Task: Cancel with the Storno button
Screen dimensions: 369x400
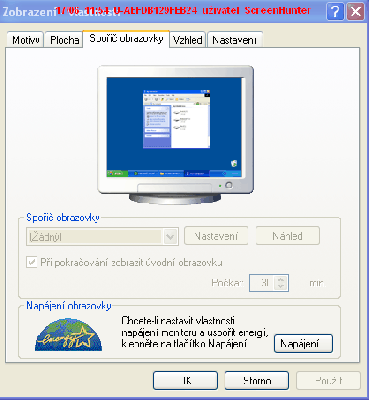Action: point(257,380)
